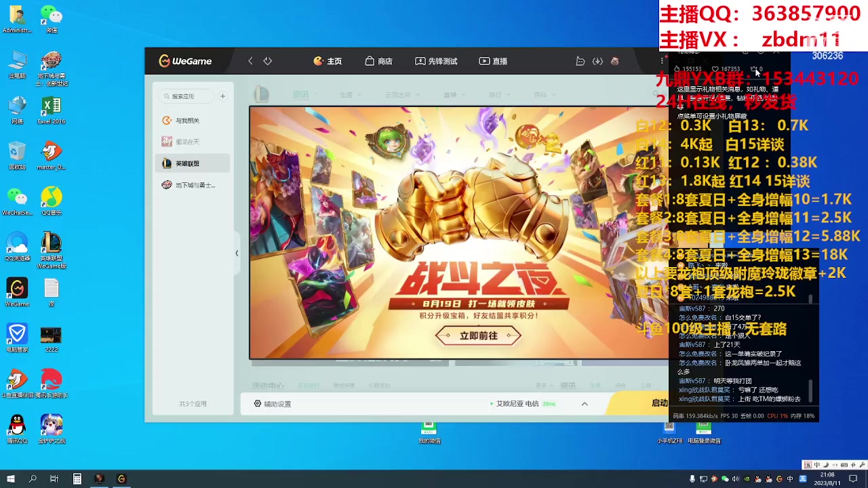Toggle Sogou input language via 中 indicator
Viewport: 868px width, 488px height.
point(790,479)
